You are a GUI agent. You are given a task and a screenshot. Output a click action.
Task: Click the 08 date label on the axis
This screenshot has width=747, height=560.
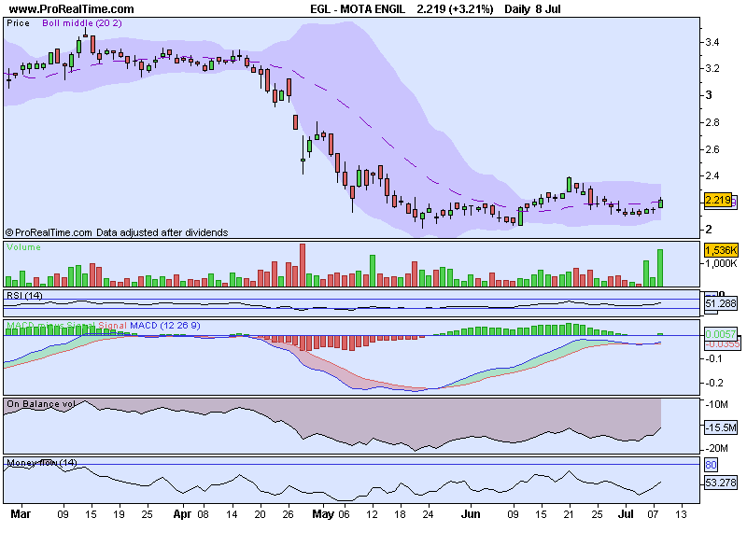tap(204, 514)
